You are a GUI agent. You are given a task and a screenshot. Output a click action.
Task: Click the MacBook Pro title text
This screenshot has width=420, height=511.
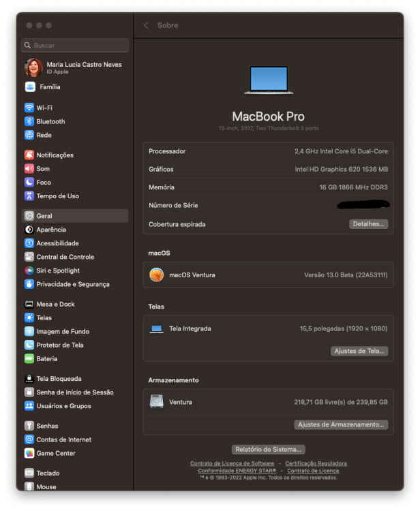click(x=269, y=117)
